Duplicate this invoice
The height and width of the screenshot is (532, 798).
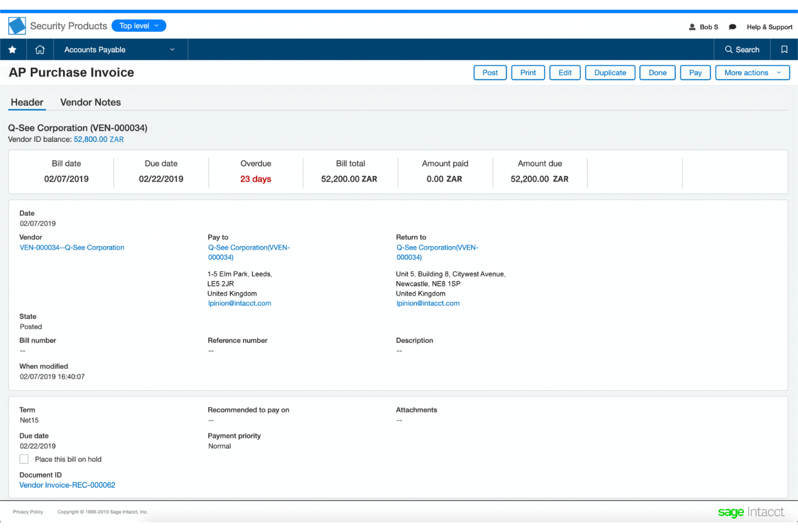click(x=610, y=72)
